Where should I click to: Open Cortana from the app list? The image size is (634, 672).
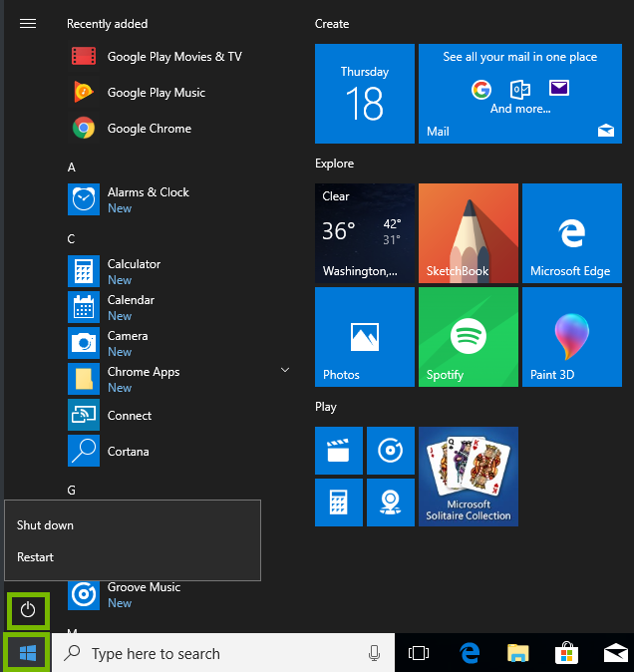(x=179, y=451)
